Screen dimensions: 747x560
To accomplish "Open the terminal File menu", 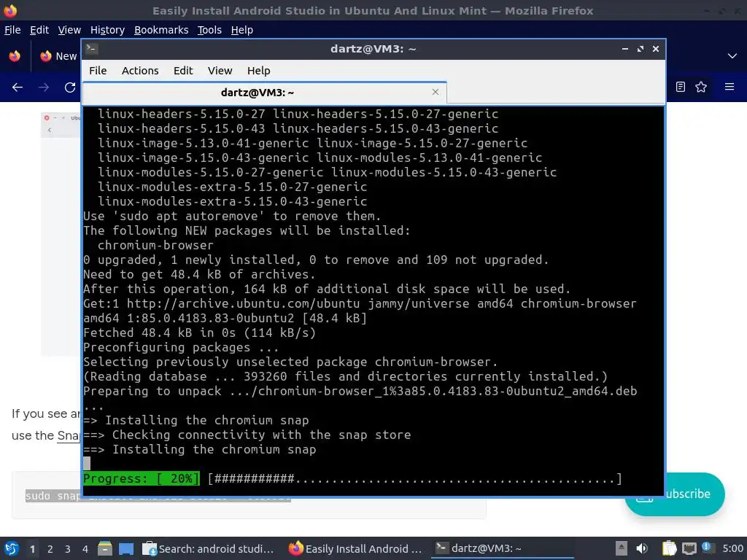I will (98, 71).
